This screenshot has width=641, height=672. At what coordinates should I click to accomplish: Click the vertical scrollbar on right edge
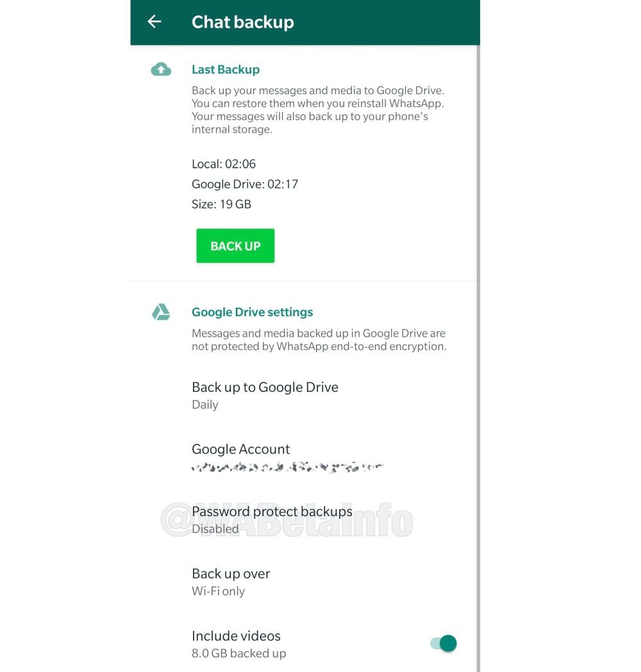(478, 358)
